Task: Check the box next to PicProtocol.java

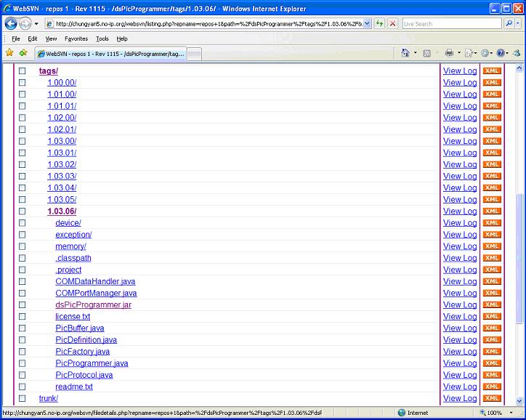Action: [22, 375]
